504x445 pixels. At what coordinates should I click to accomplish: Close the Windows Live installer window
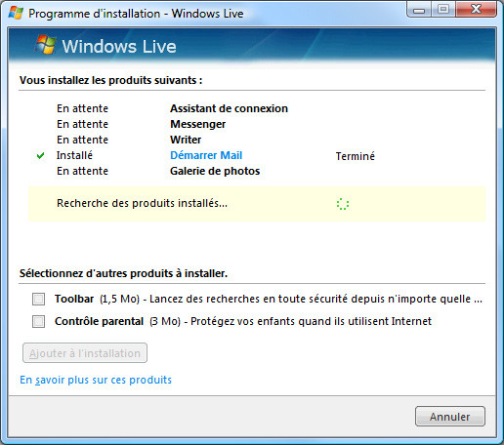pyautogui.click(x=476, y=10)
